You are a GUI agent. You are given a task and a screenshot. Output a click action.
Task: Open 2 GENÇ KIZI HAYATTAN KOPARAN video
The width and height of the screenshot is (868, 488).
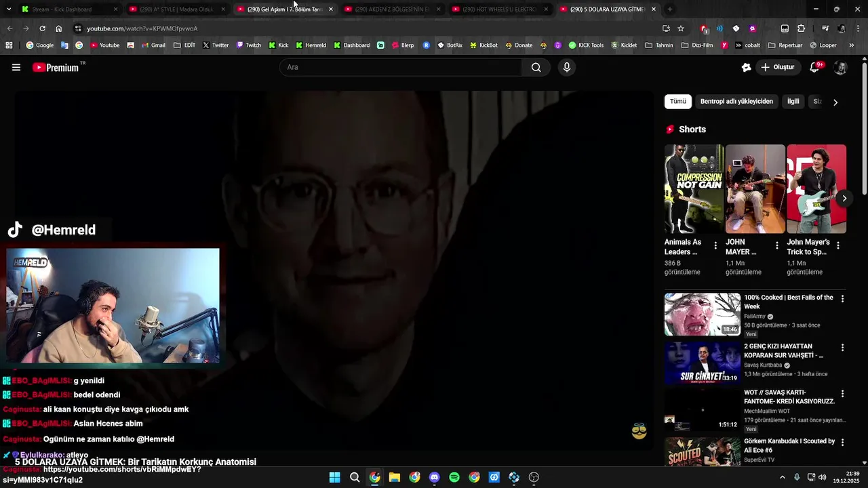(784, 350)
